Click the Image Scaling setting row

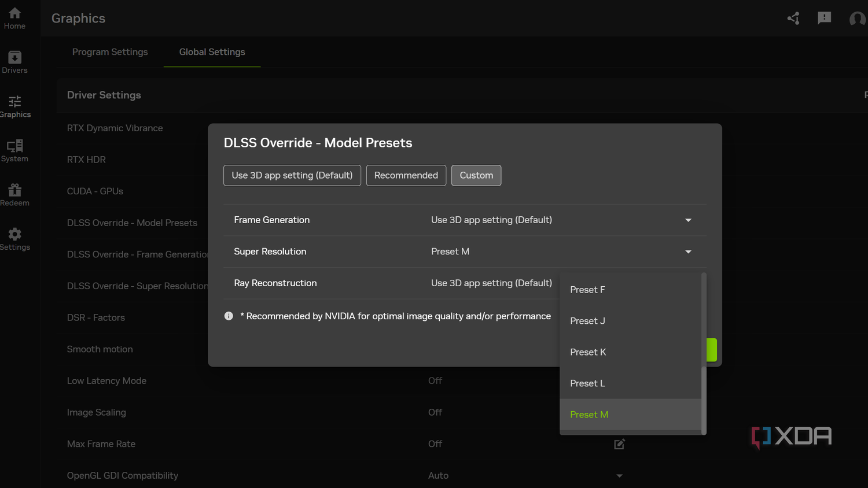[x=96, y=412]
